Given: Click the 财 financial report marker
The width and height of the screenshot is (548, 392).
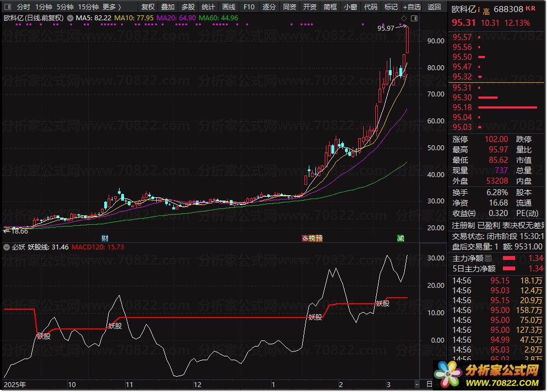Looking at the screenshot, I should pyautogui.click(x=105, y=238).
